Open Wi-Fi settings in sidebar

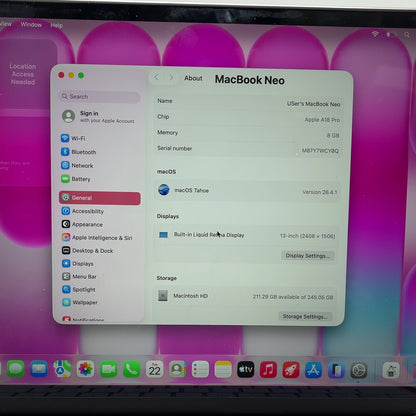tap(73, 138)
